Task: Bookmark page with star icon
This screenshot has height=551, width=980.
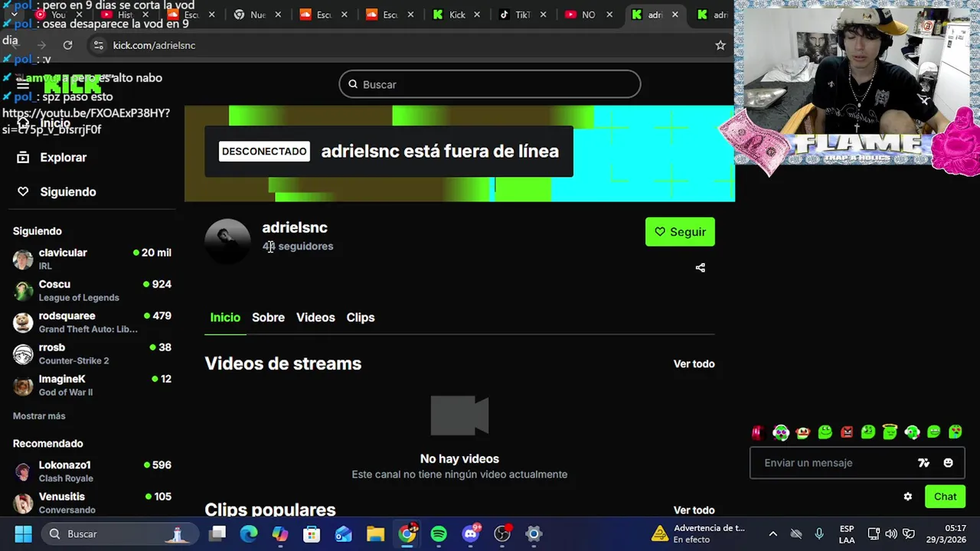Action: 720,45
